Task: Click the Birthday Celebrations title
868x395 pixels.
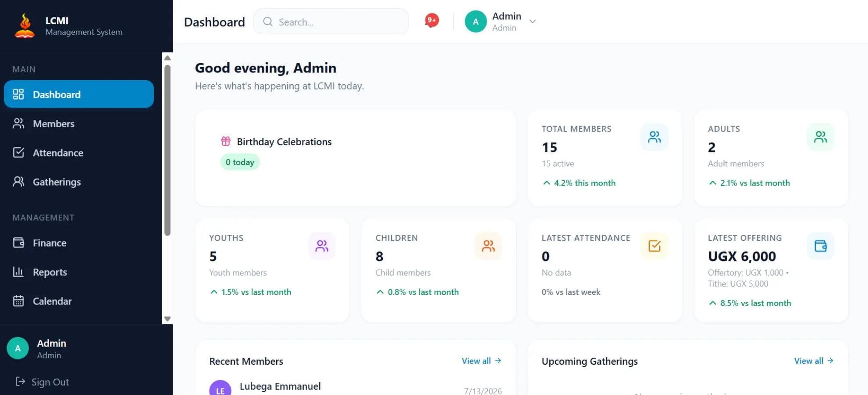Action: coord(284,141)
